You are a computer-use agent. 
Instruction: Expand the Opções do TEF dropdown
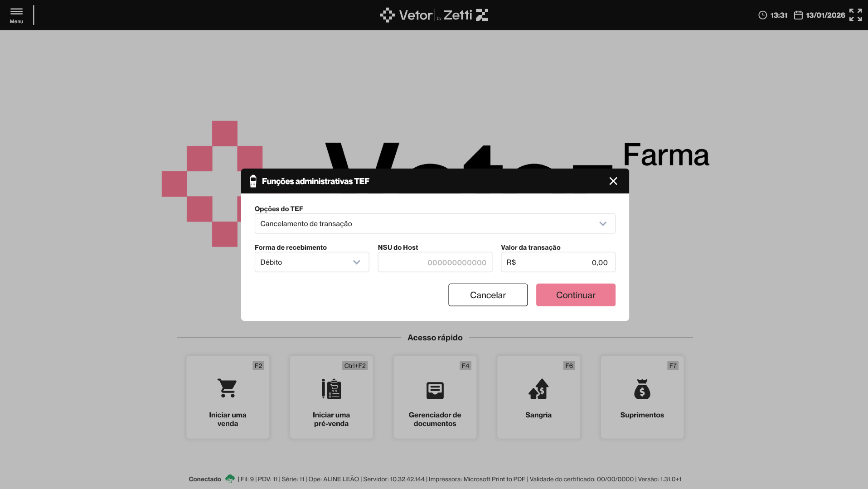tap(435, 223)
